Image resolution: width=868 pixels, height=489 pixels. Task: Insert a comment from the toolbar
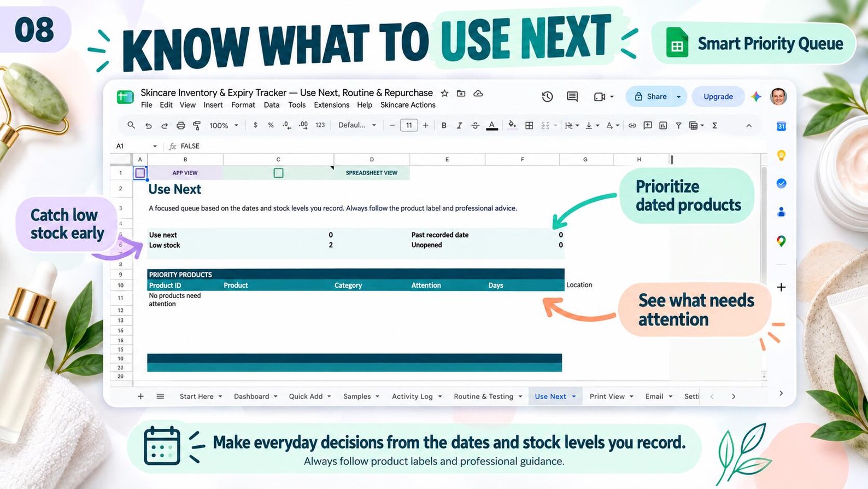[x=648, y=125]
